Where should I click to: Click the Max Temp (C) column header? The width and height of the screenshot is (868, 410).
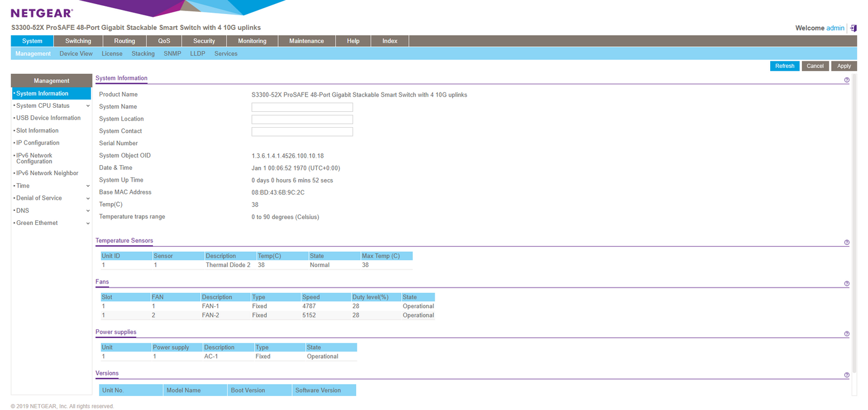pyautogui.click(x=387, y=256)
